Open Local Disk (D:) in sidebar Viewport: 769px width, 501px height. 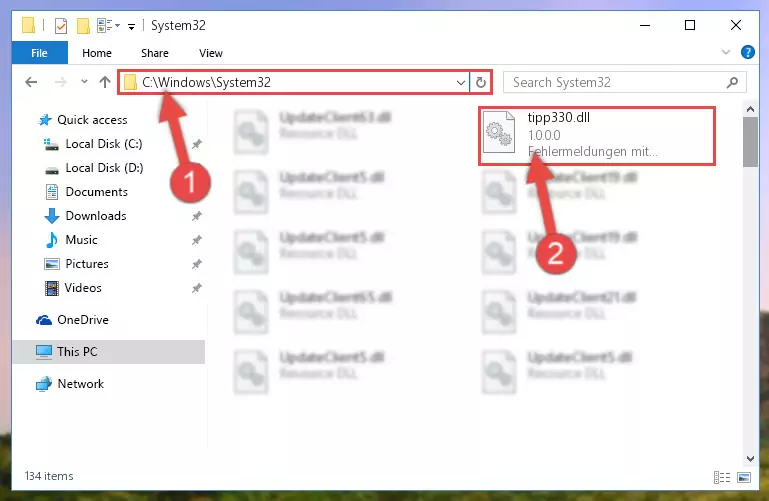[x=104, y=168]
